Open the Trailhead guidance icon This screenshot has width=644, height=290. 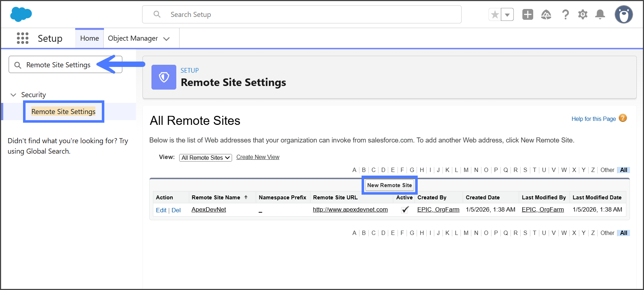546,14
